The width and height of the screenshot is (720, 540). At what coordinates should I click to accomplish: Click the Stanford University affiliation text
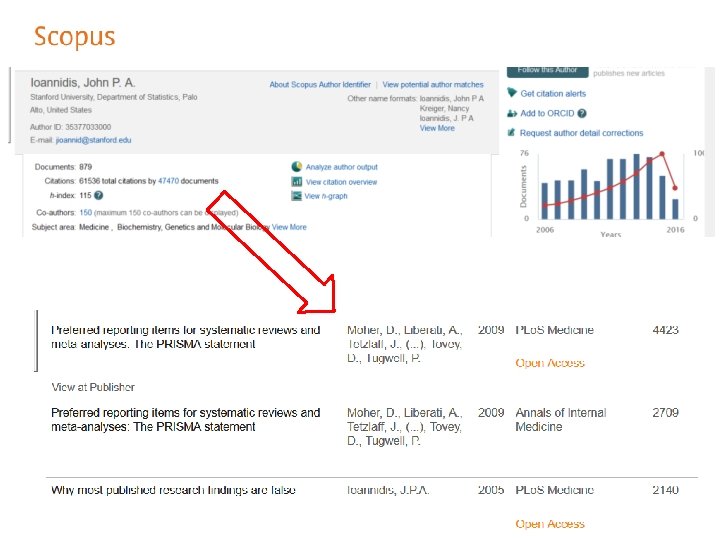tap(114, 103)
